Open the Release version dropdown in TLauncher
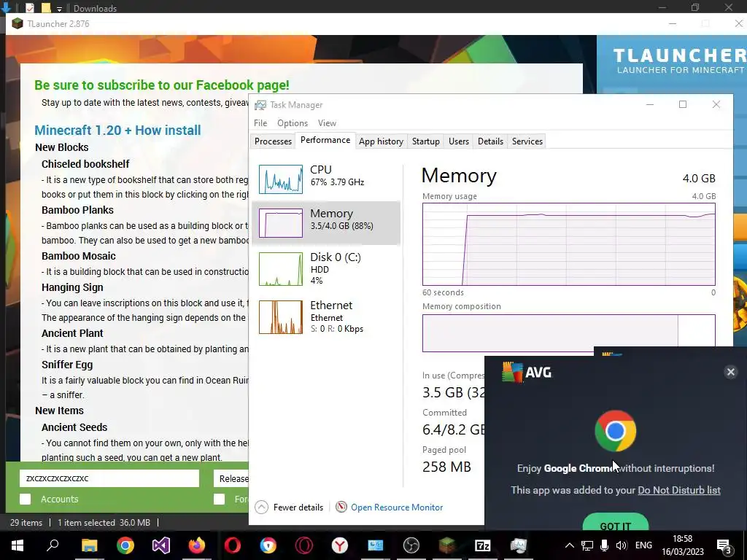This screenshot has height=560, width=747. 231,478
